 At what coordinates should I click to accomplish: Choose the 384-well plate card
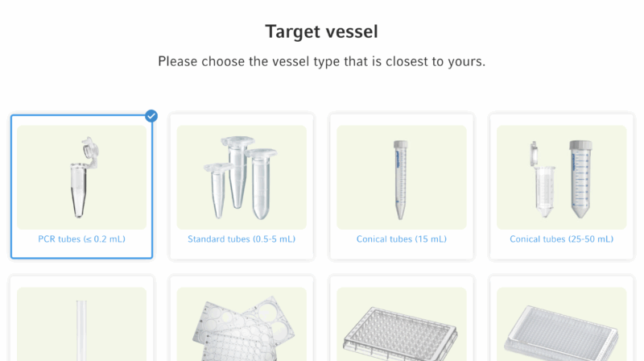(x=561, y=318)
